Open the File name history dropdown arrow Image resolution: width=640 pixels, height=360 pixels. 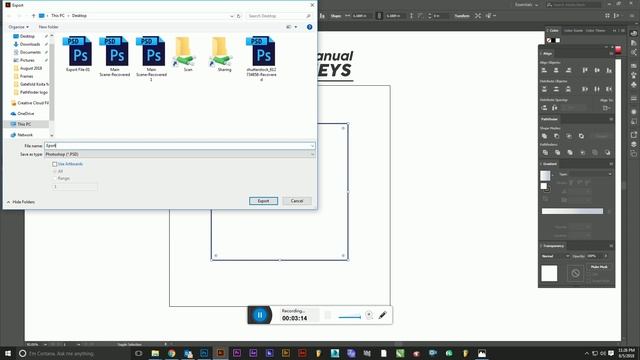(x=312, y=146)
